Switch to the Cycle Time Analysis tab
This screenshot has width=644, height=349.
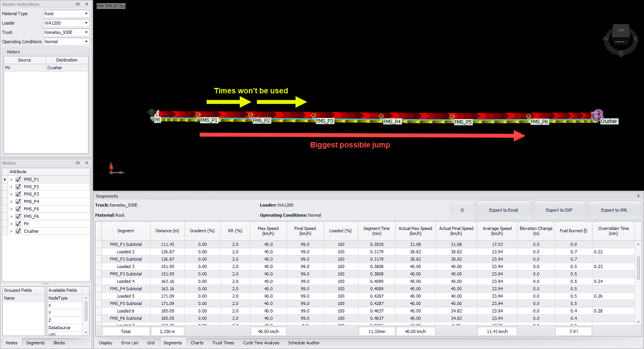(261, 343)
